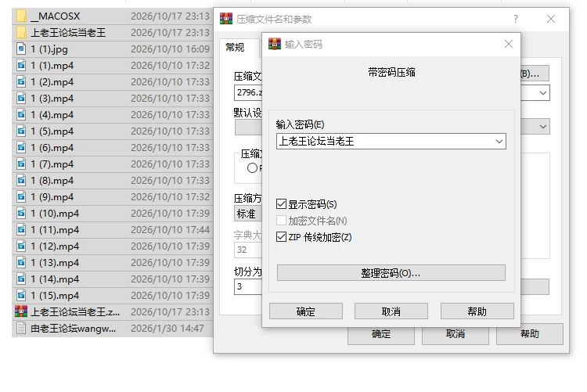Viewport: 587px width, 392px height.
Task: Select file name 1 (10).mp4
Action: [55, 214]
